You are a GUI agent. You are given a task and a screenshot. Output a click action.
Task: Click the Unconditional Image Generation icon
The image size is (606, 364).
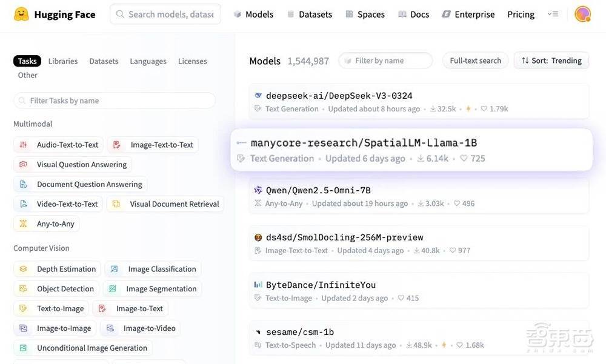click(23, 348)
